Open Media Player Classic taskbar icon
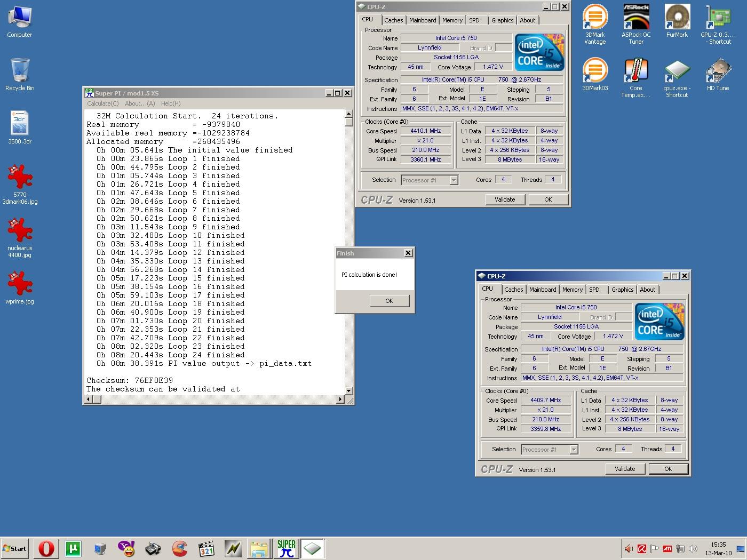The height and width of the screenshot is (560, 747). click(206, 548)
